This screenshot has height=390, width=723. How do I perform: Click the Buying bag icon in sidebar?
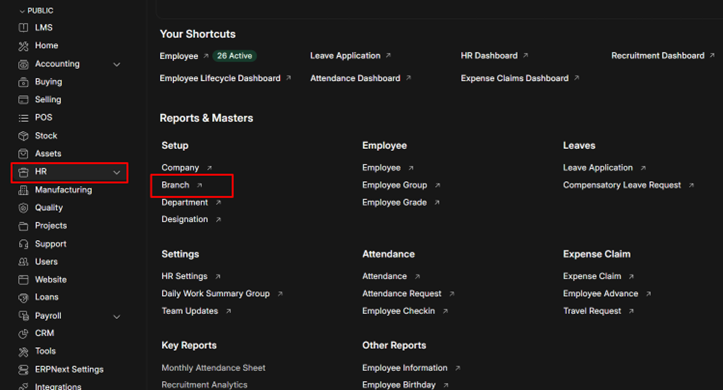pyautogui.click(x=23, y=82)
